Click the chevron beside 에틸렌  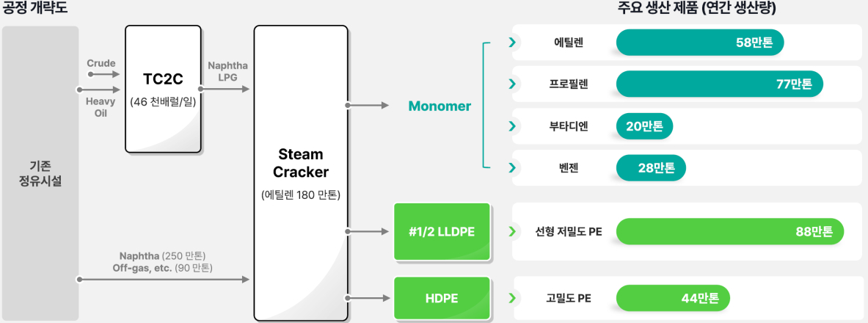(x=512, y=42)
